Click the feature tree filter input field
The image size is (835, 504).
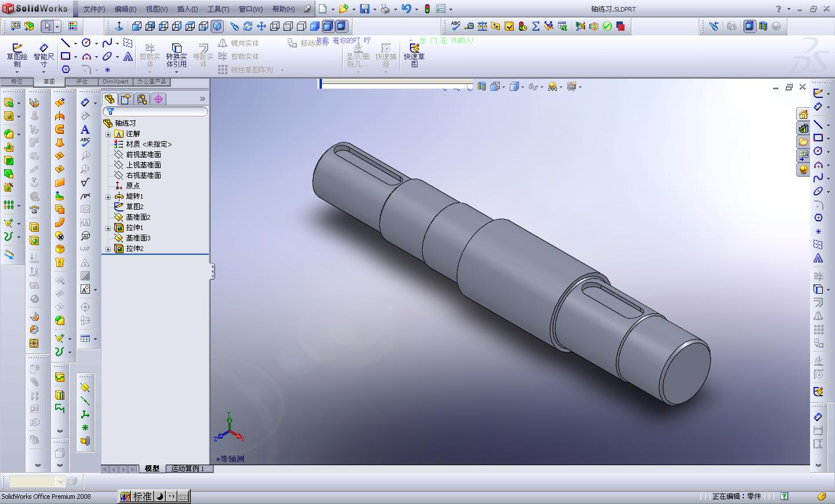click(x=155, y=111)
